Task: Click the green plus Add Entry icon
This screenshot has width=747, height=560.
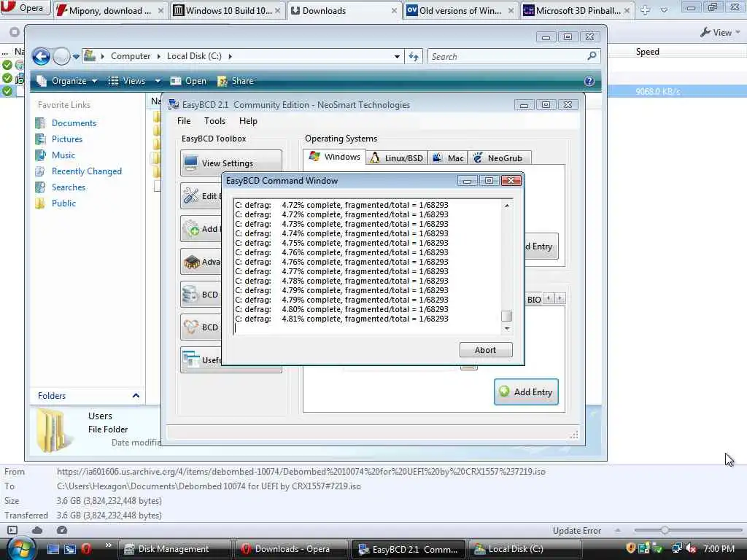Action: pyautogui.click(x=504, y=392)
